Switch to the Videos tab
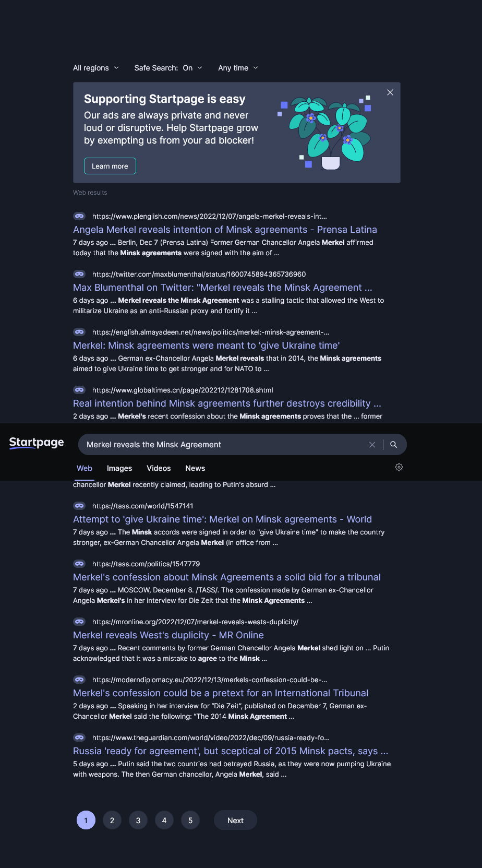This screenshot has height=868, width=482. (x=159, y=468)
